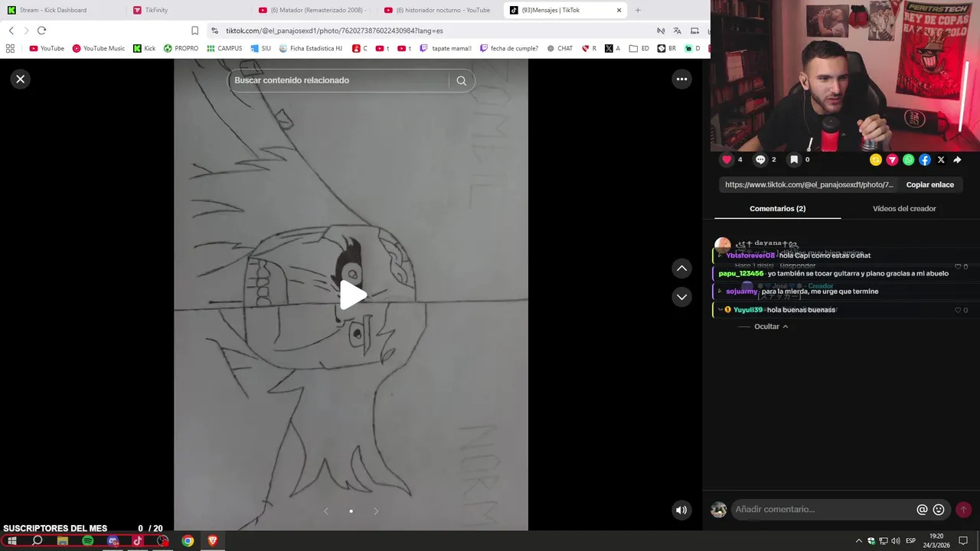Save the post with the bookmark icon

coord(794,160)
